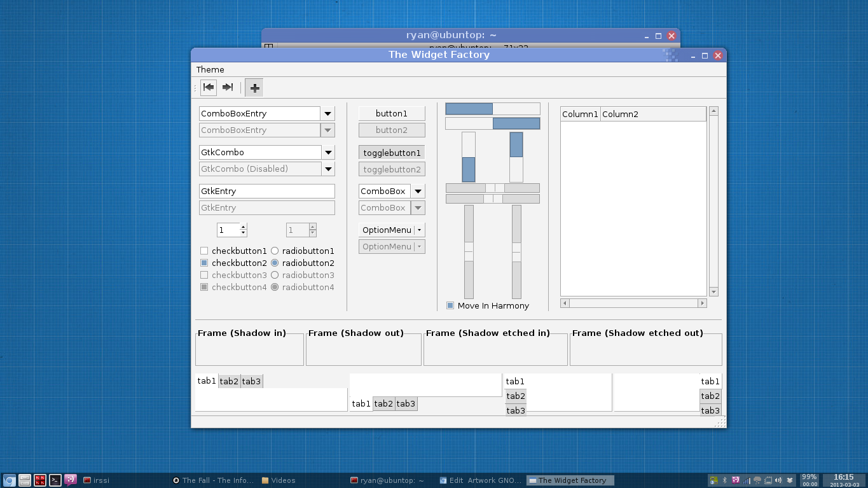Open the pink chat smiley launcher icon
Viewport: 868px width, 488px height.
[x=71, y=480]
